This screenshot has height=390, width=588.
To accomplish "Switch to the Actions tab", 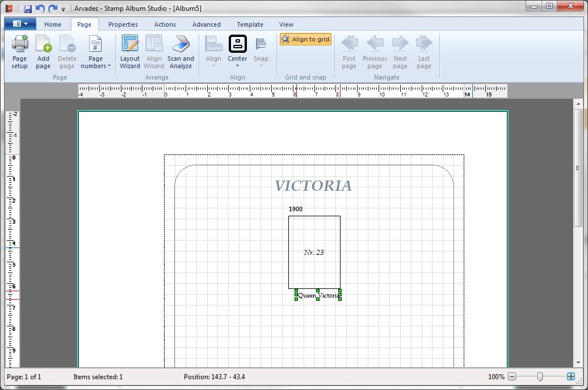I will coord(165,24).
